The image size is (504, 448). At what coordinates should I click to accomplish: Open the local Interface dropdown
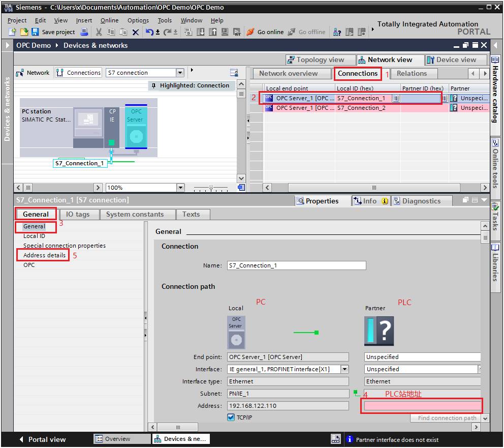click(344, 369)
